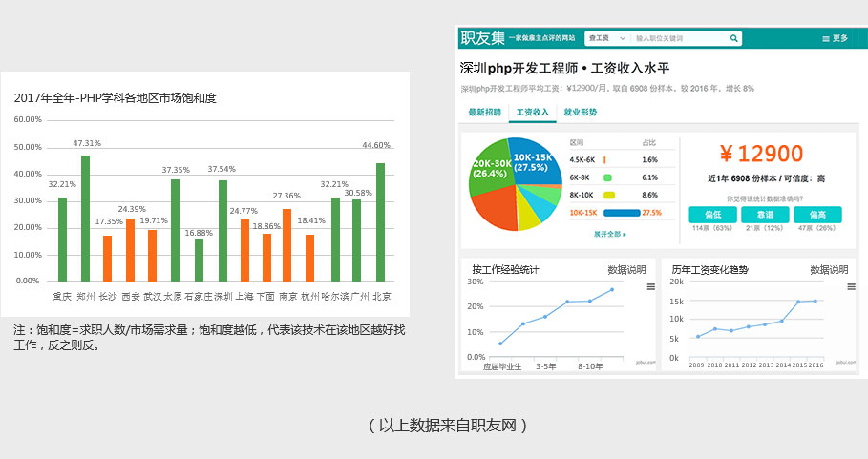Vote 偏低 on salary accuracy
This screenshot has width=868, height=459.
click(712, 215)
